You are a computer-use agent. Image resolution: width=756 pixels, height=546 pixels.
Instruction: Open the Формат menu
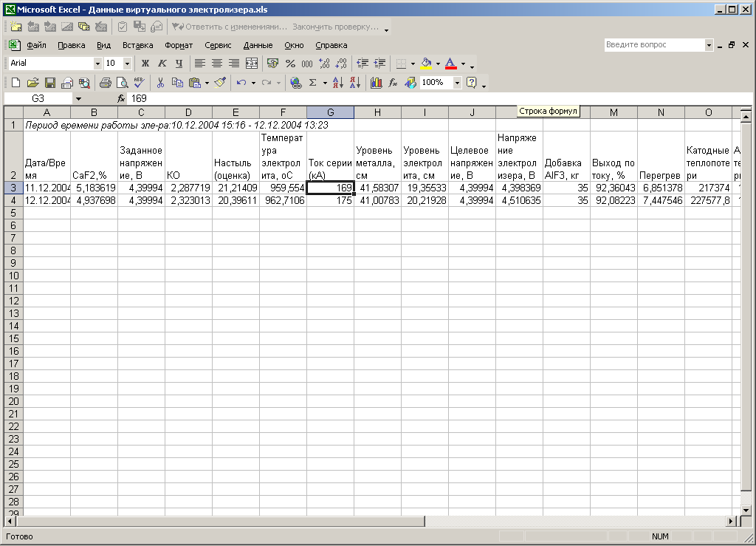click(179, 45)
